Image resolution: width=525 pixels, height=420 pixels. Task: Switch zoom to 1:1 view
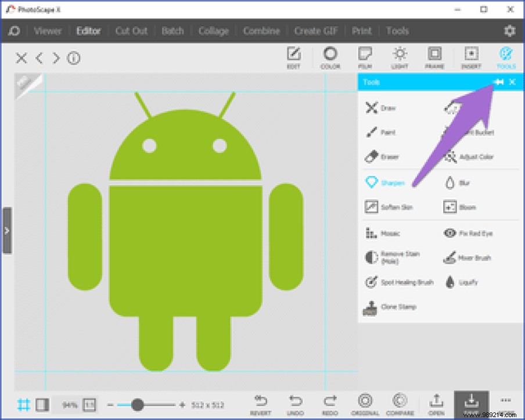88,404
